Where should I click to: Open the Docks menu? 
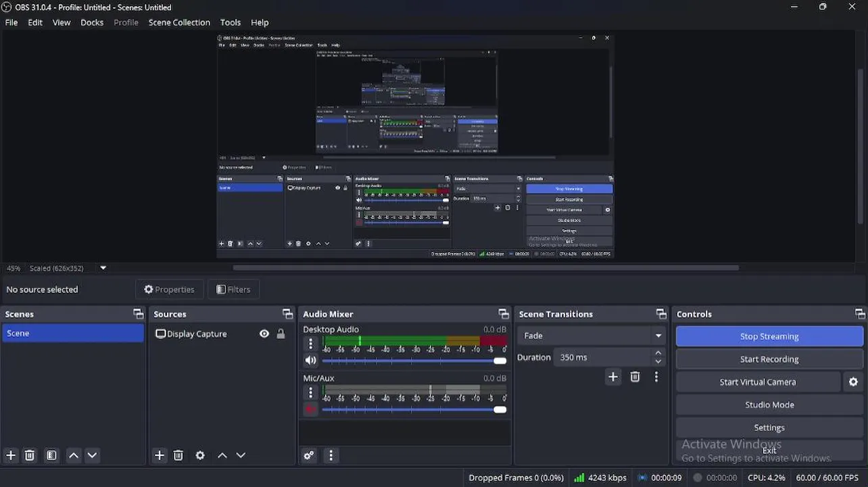(x=92, y=22)
